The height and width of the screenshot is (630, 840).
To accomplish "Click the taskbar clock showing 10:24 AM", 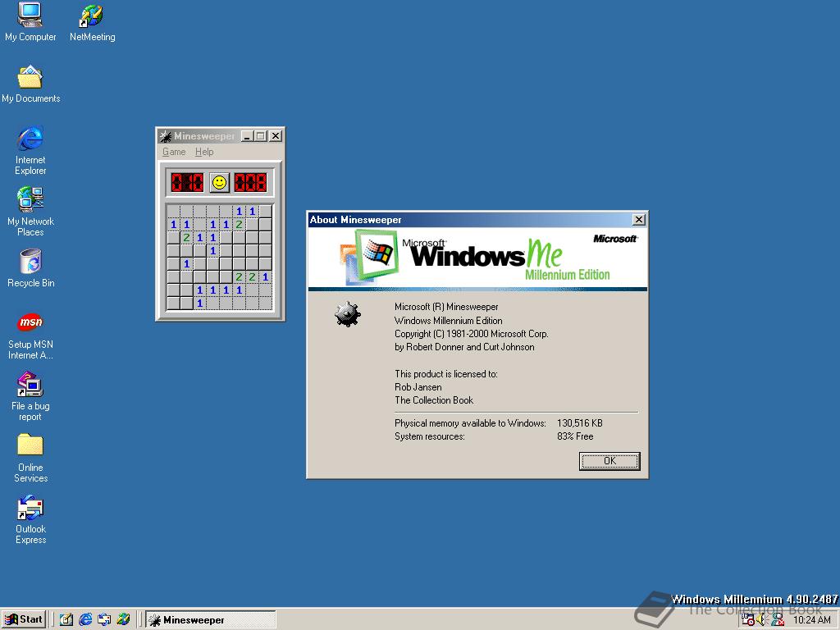I will 812,620.
